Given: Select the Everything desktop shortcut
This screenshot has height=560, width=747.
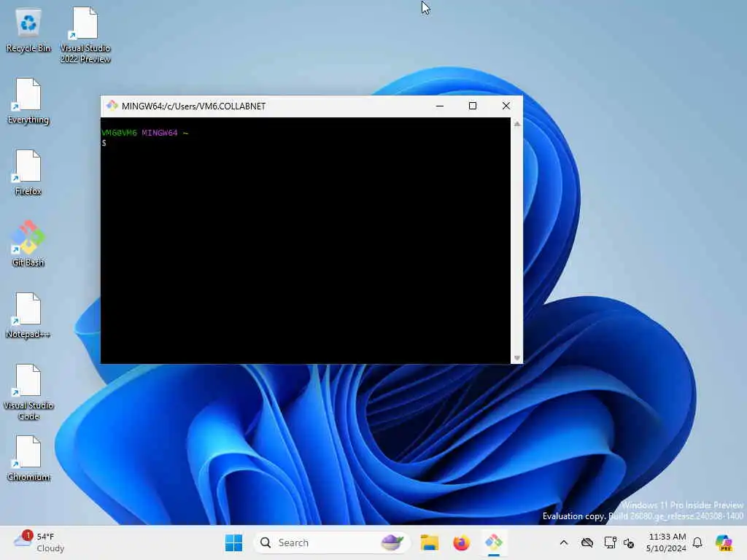Looking at the screenshot, I should tap(28, 101).
